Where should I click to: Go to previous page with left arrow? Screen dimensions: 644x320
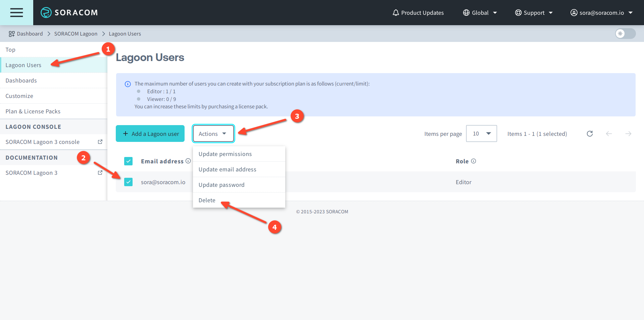pyautogui.click(x=609, y=134)
